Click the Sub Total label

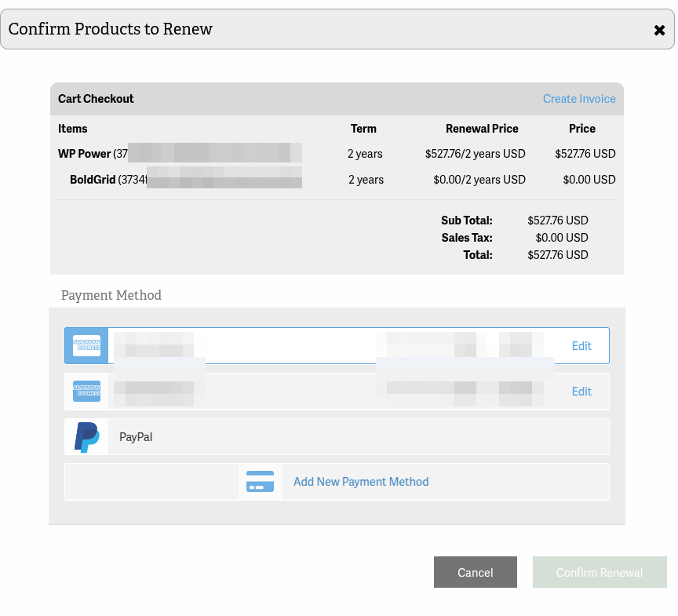[467, 221]
